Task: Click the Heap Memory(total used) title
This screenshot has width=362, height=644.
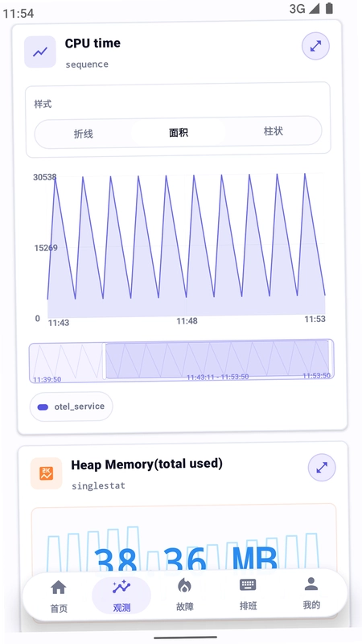Action: coord(147,464)
